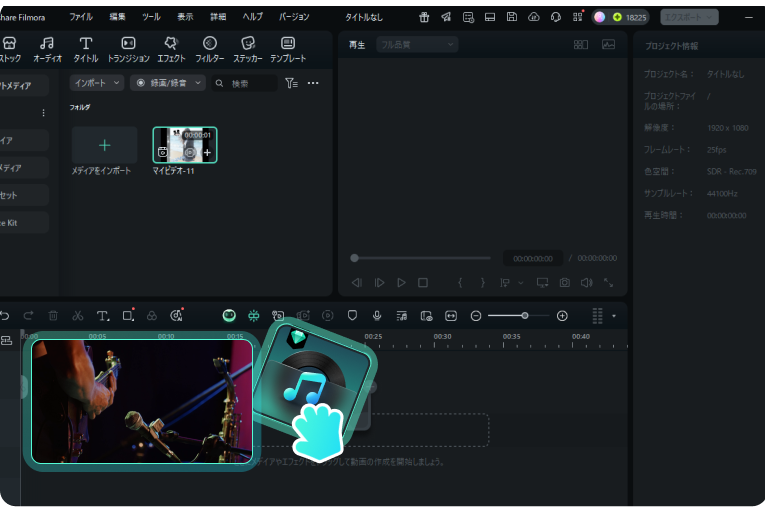Select the crop tool in timeline toolbar
768x507 pixels.
(x=128, y=316)
